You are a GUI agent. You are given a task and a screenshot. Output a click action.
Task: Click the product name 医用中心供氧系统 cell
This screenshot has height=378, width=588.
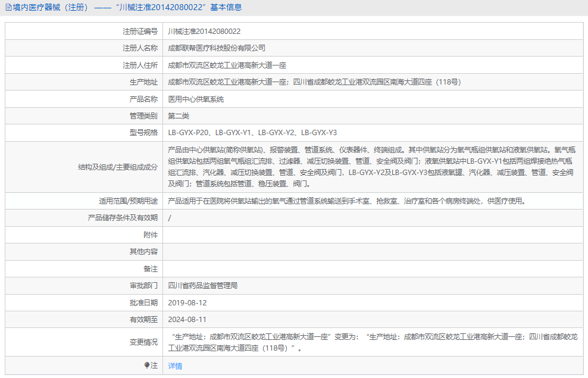[x=202, y=99]
